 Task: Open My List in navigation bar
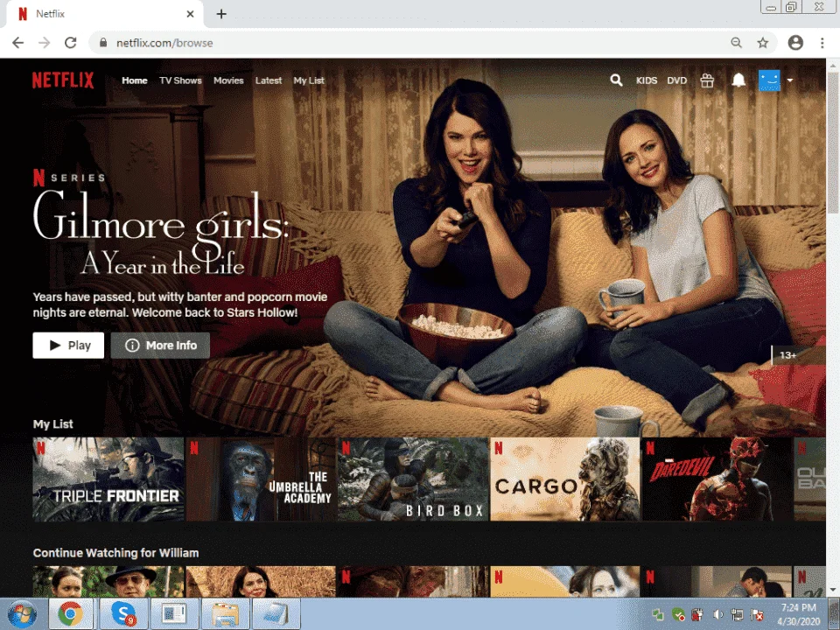tap(309, 80)
